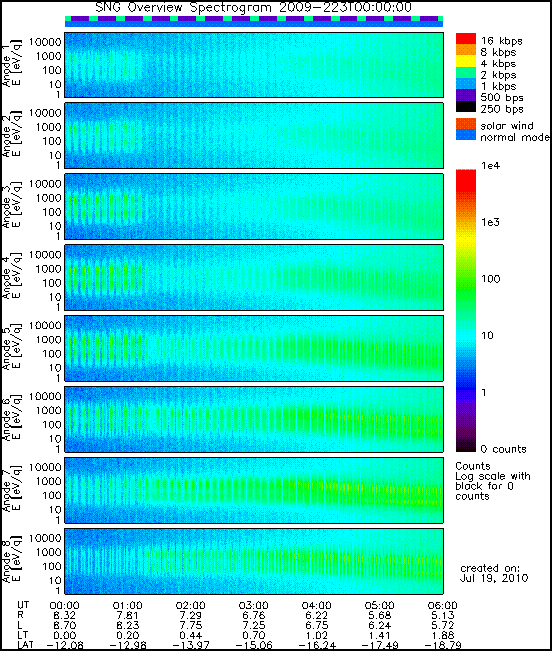Select the orange 8 kbps legend swatch
This screenshot has height=651, width=552.
click(x=466, y=50)
